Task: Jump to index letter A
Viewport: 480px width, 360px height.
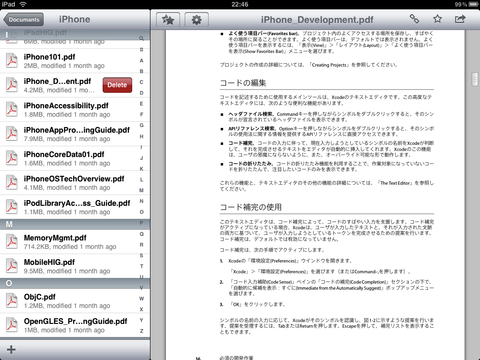Action: coord(142,60)
